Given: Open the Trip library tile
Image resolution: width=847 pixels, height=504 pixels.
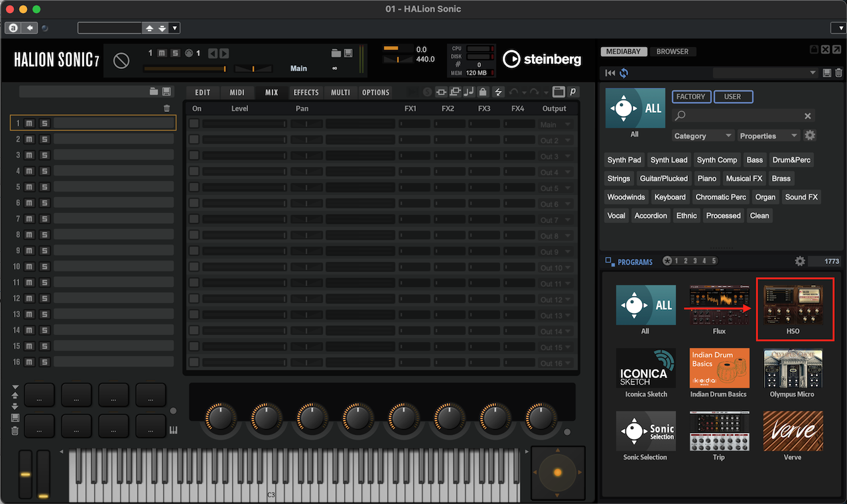Looking at the screenshot, I should point(719,431).
